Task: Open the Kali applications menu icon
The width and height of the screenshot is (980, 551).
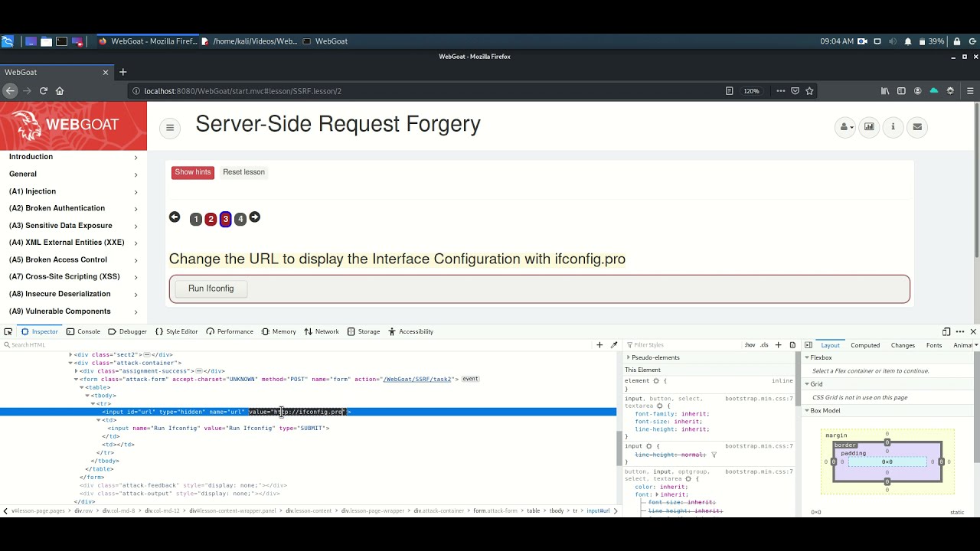Action: click(x=8, y=41)
